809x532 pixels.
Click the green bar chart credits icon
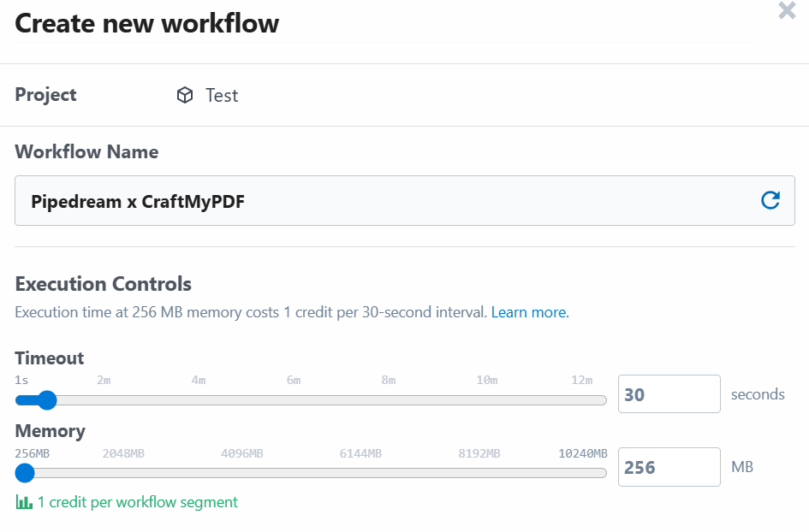pos(24,502)
